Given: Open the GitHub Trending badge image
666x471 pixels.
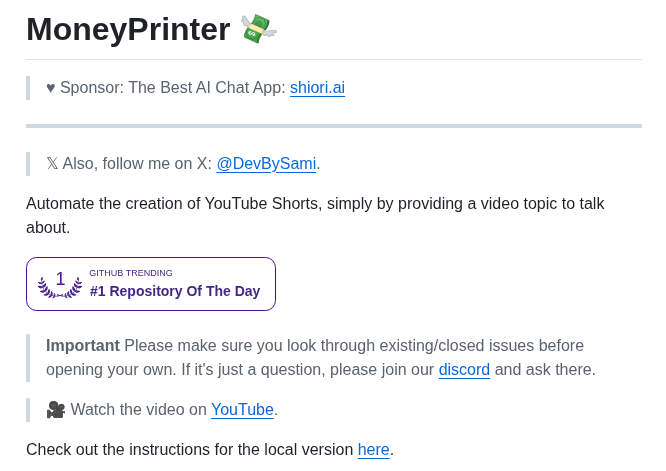Looking at the screenshot, I should point(151,284).
